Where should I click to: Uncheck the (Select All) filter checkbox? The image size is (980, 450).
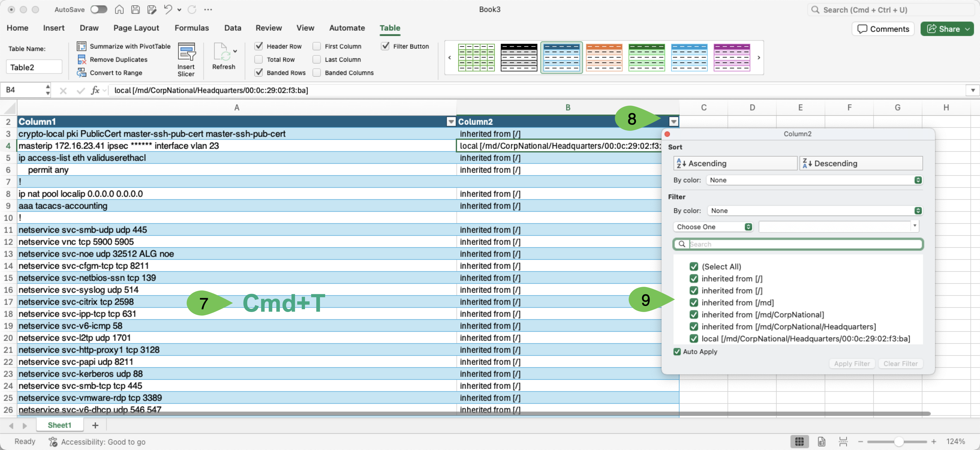coord(694,266)
